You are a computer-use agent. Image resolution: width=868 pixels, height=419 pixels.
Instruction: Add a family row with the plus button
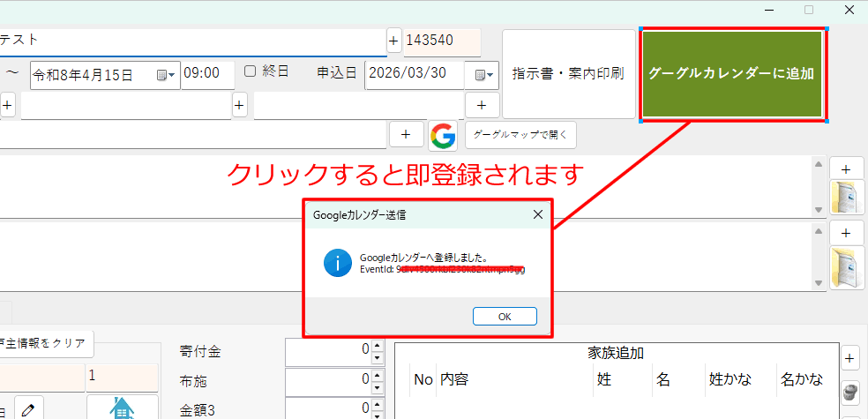[x=850, y=358]
